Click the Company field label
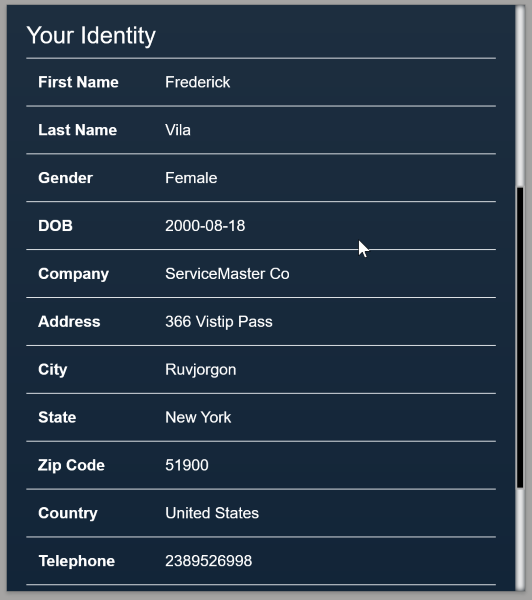Screen dimensions: 532x600 point(73,274)
